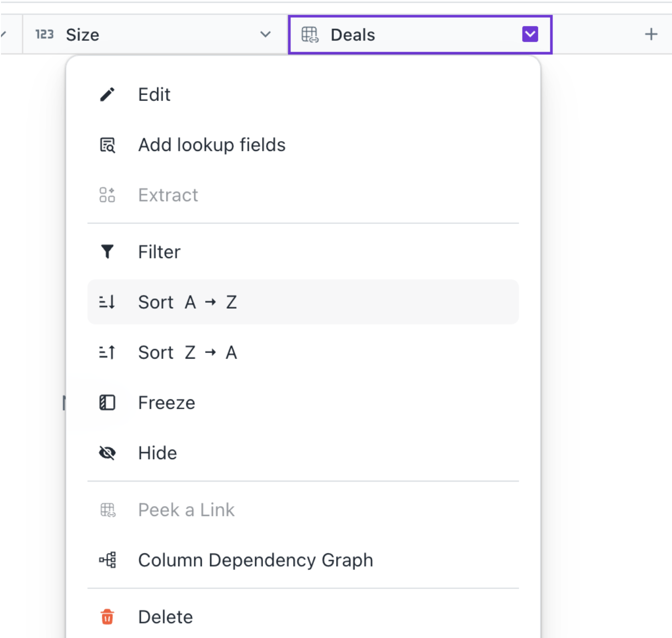This screenshot has height=638, width=672.
Task: Open the Size column dropdown chevron
Action: point(265,34)
